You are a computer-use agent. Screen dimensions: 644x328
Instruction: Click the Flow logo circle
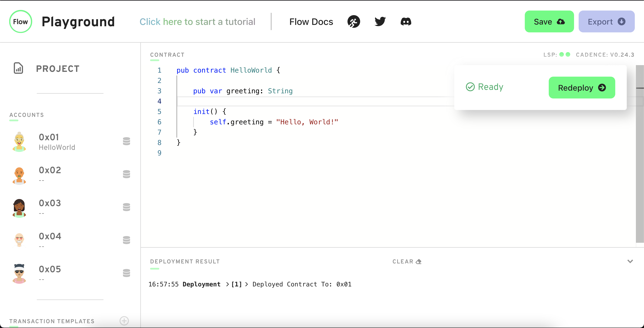21,21
